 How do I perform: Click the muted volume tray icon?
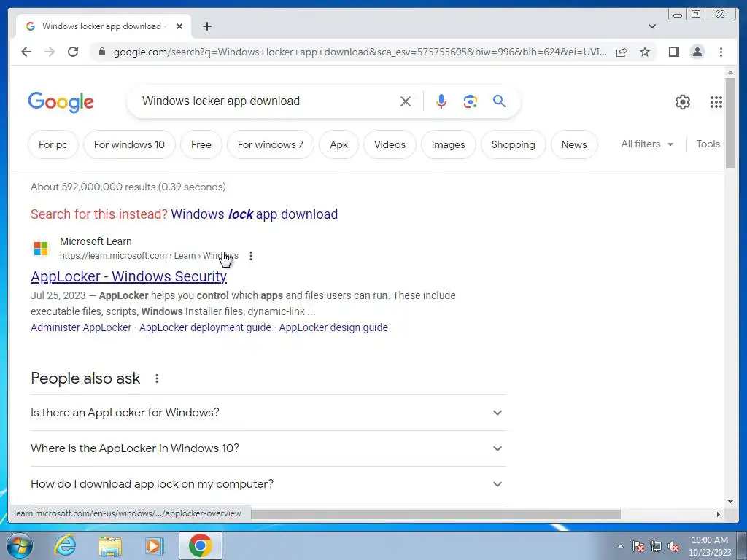673,546
